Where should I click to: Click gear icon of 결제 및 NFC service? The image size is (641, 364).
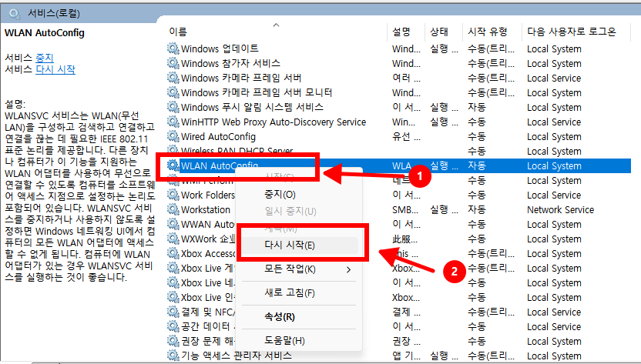(x=173, y=312)
